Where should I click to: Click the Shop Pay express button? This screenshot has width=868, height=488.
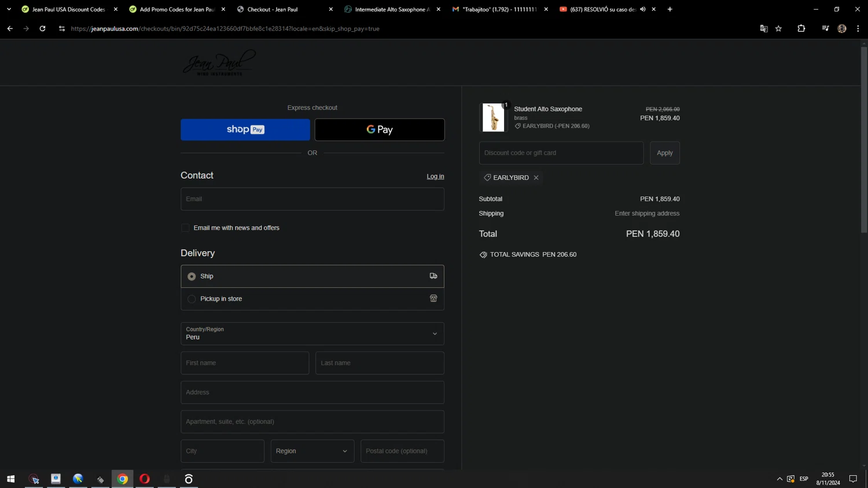pyautogui.click(x=245, y=130)
